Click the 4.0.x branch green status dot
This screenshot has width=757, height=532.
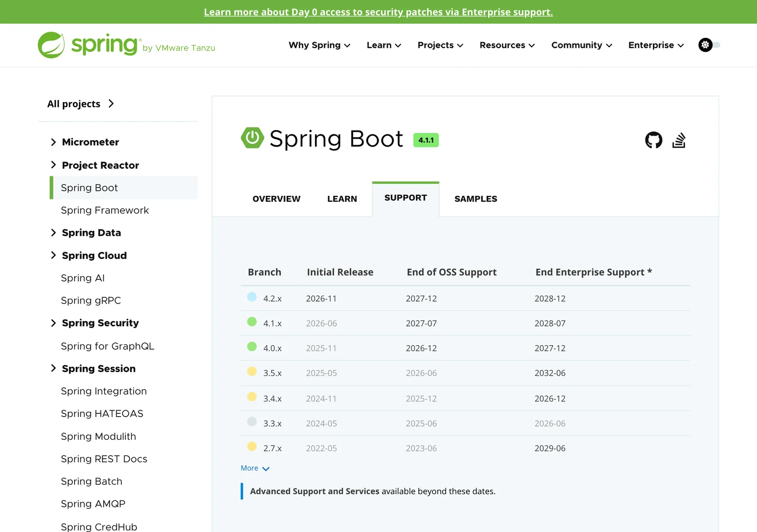tap(252, 347)
